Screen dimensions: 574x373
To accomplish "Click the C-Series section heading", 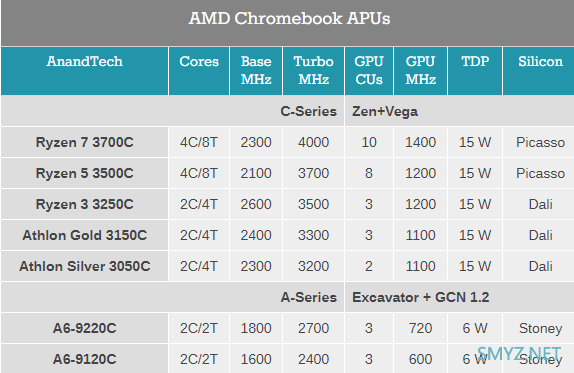I will (309, 111).
